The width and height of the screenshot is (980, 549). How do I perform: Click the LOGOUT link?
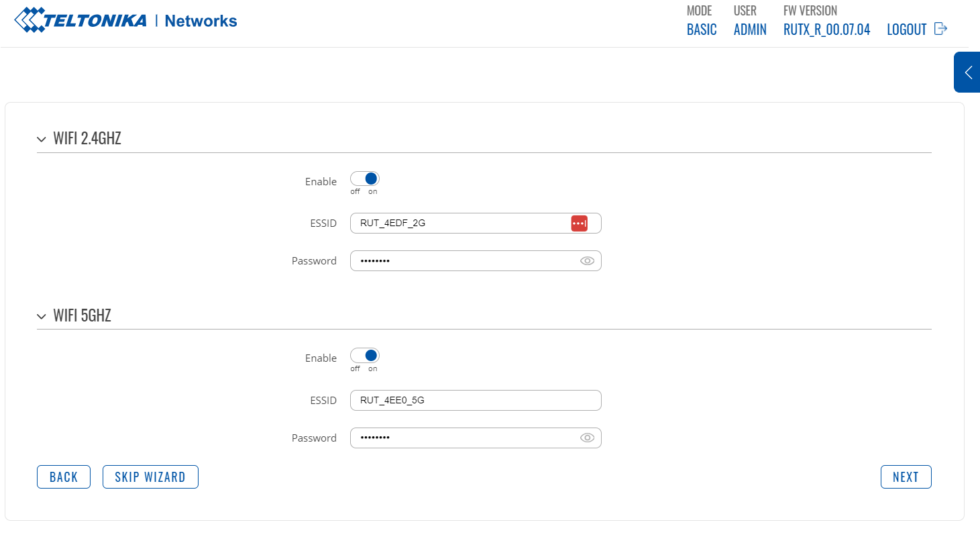[906, 30]
